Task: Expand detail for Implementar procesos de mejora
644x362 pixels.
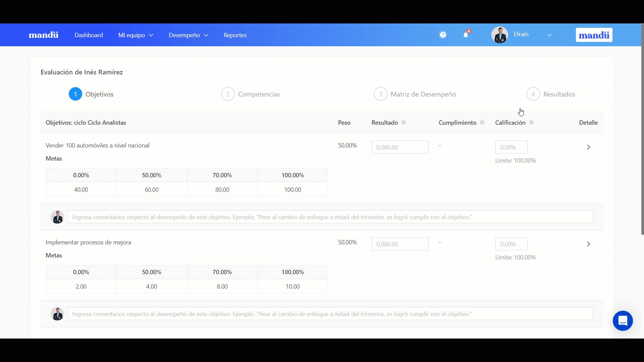Action: pos(588,244)
